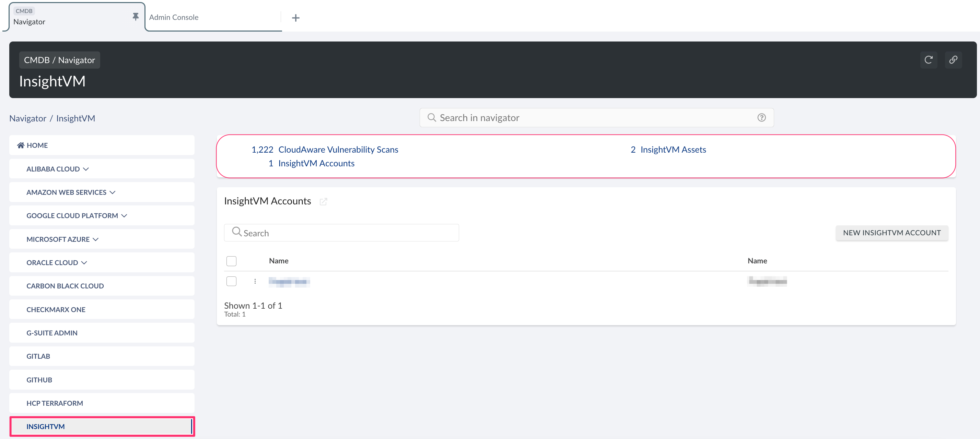The width and height of the screenshot is (980, 439).
Task: Select the GITHUB item in the sidebar
Action: point(39,379)
